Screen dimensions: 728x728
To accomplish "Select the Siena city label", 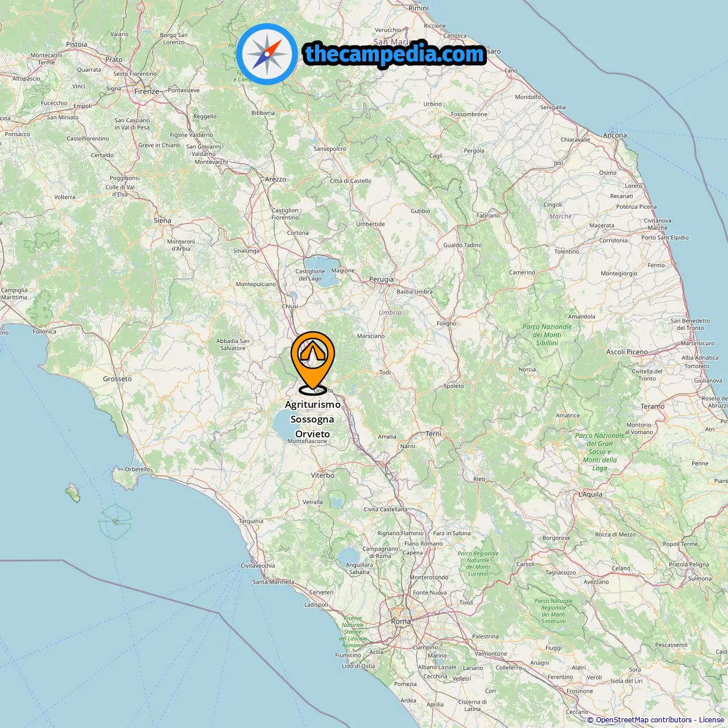I will click(x=162, y=221).
